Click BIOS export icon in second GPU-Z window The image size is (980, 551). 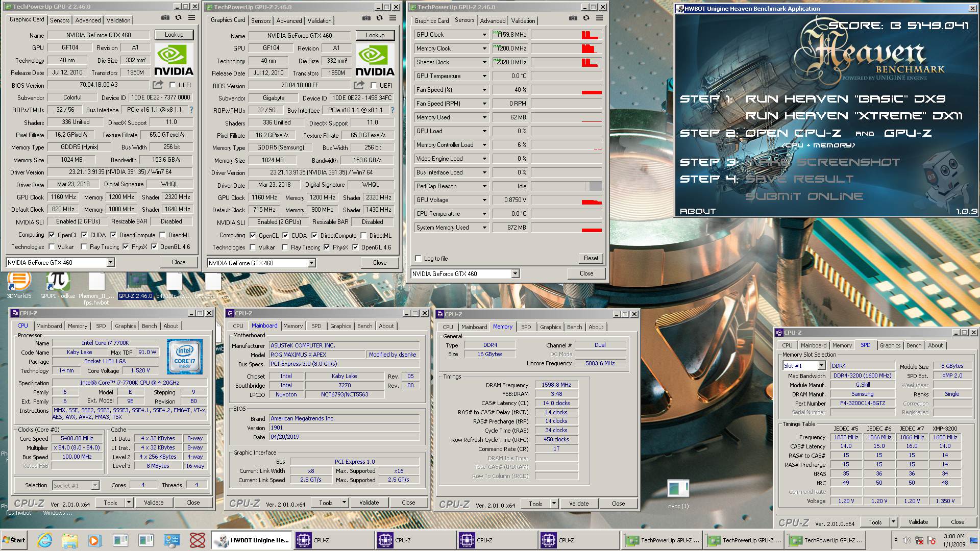pos(359,85)
